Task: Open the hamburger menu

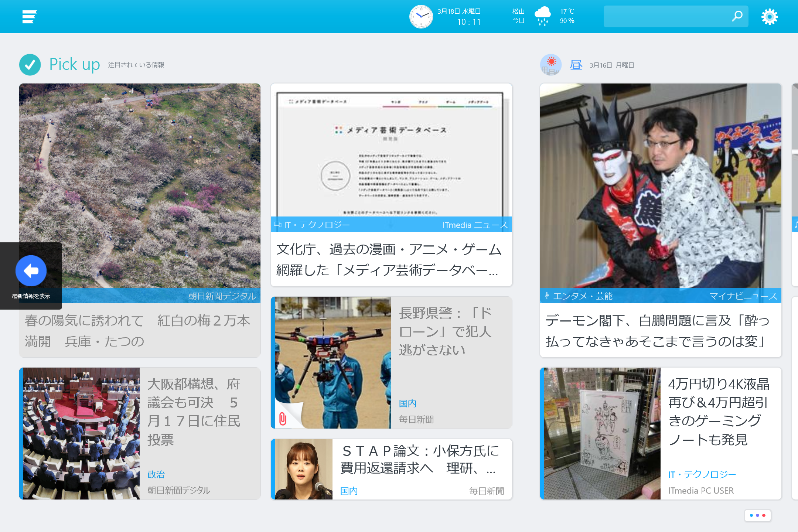Action: point(29,16)
